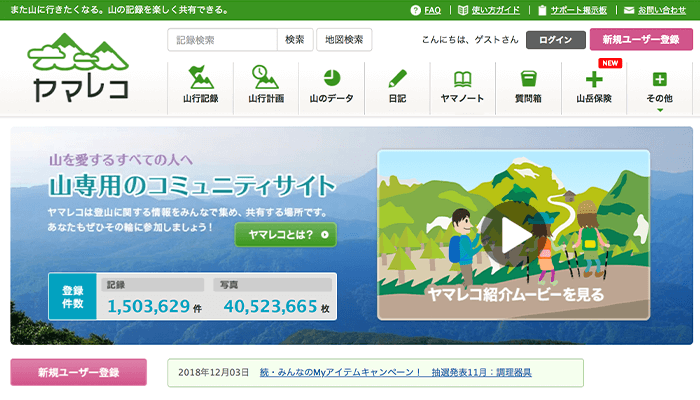Open 質問箱 box icon
Screen dimensions: 700x400
528,78
